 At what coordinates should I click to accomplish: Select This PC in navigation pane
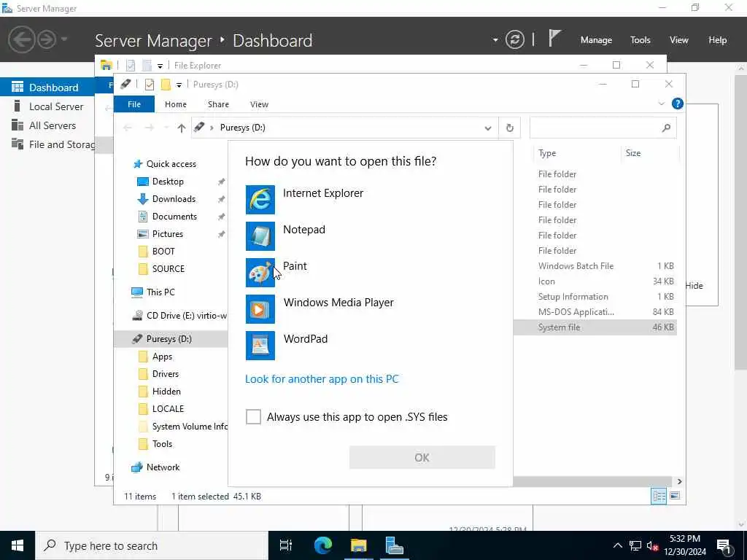(160, 292)
